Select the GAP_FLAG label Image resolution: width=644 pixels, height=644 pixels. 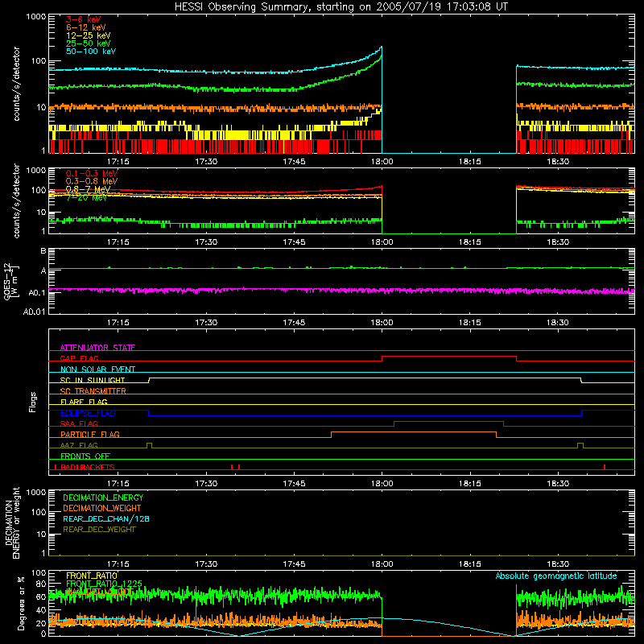coord(79,358)
